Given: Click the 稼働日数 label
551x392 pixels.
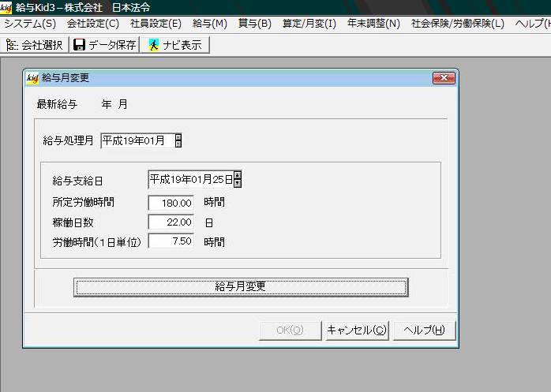Looking at the screenshot, I should pos(73,222).
